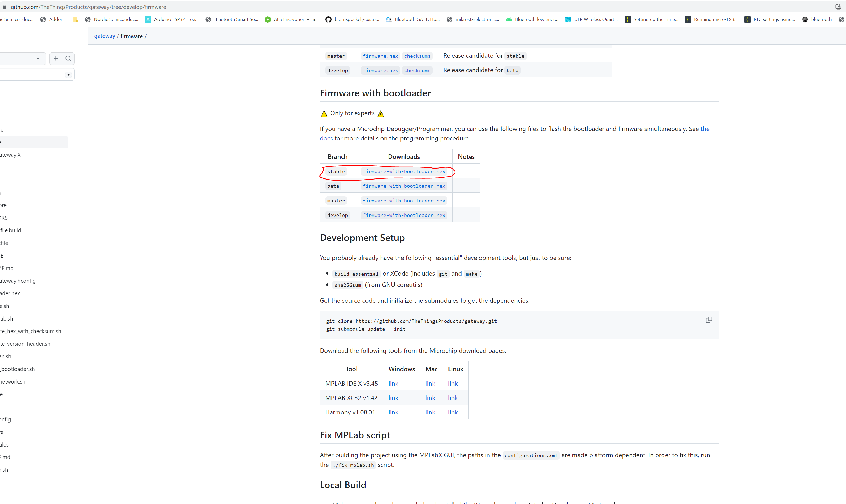Select generate_hex_with_checksum.sh in file tree
Screen dimensions: 846x504
[x=30, y=331]
